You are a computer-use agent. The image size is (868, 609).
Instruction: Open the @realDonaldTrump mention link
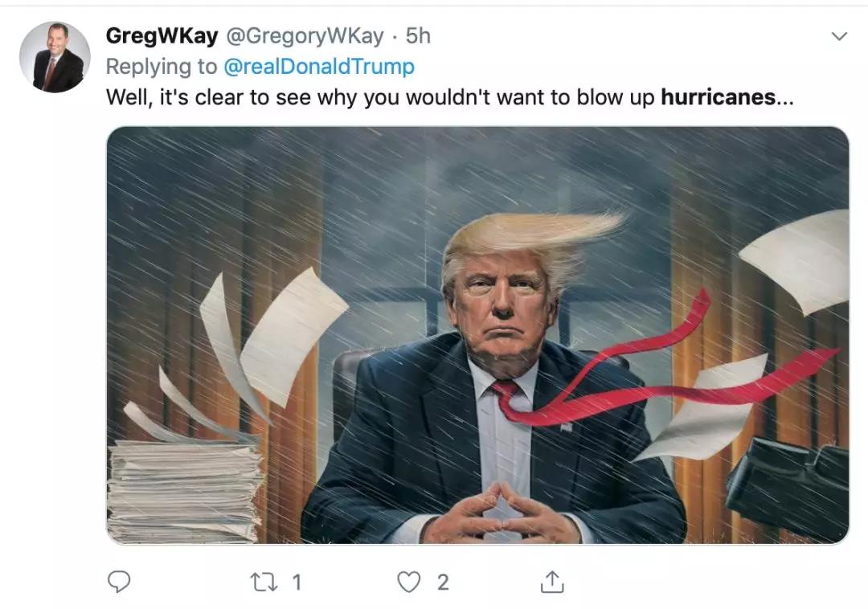coord(319,67)
